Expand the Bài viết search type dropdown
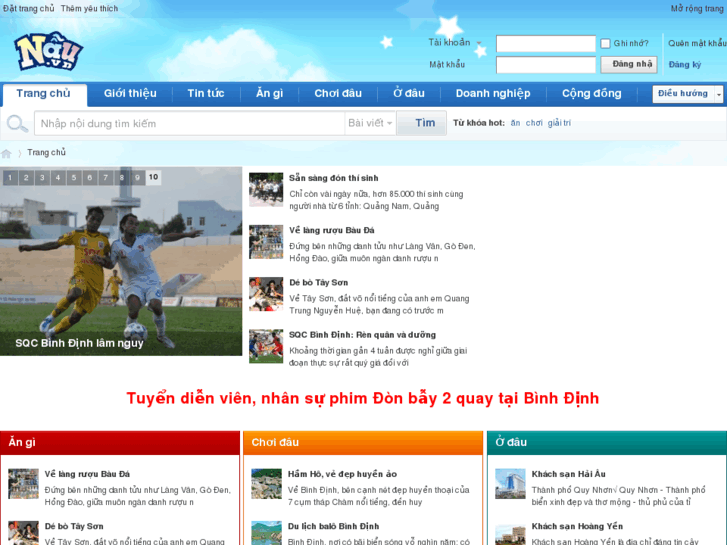Screen dimensions: 727x545 pos(370,123)
